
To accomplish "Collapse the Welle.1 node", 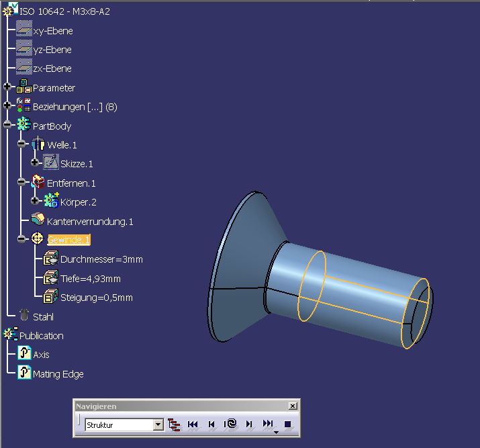I will pos(21,144).
